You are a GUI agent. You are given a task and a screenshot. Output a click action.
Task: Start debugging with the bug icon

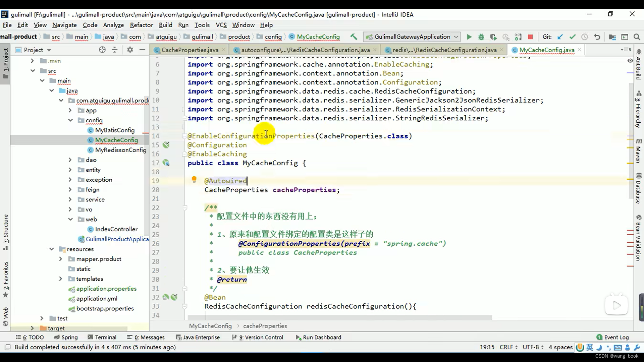pos(481,37)
